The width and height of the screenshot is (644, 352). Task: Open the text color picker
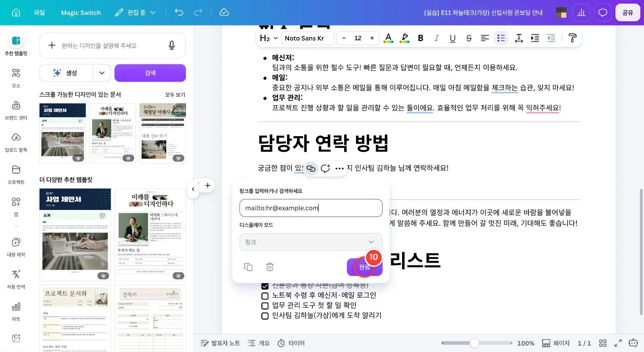pyautogui.click(x=388, y=38)
